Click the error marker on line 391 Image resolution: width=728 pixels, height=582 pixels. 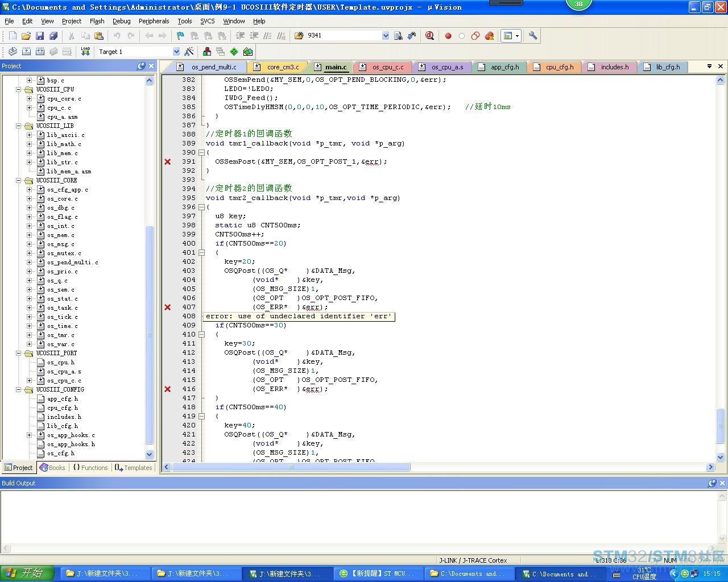pyautogui.click(x=168, y=161)
